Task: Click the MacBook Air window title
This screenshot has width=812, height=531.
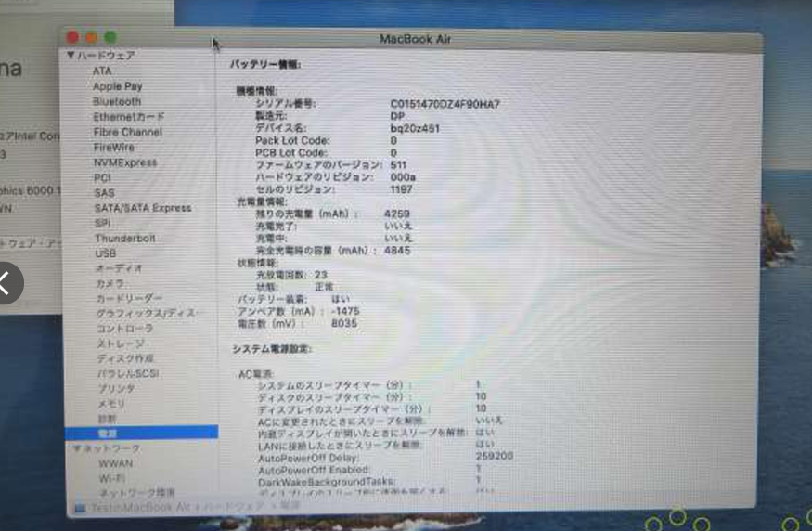Action: point(416,39)
